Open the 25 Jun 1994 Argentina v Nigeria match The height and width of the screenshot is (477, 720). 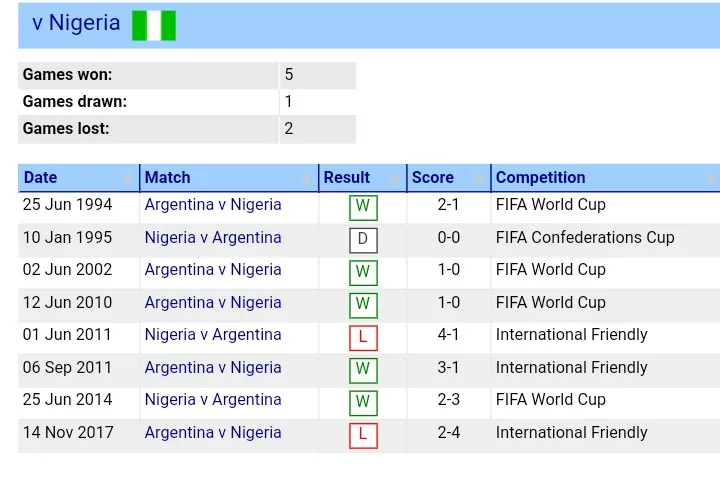tap(213, 205)
